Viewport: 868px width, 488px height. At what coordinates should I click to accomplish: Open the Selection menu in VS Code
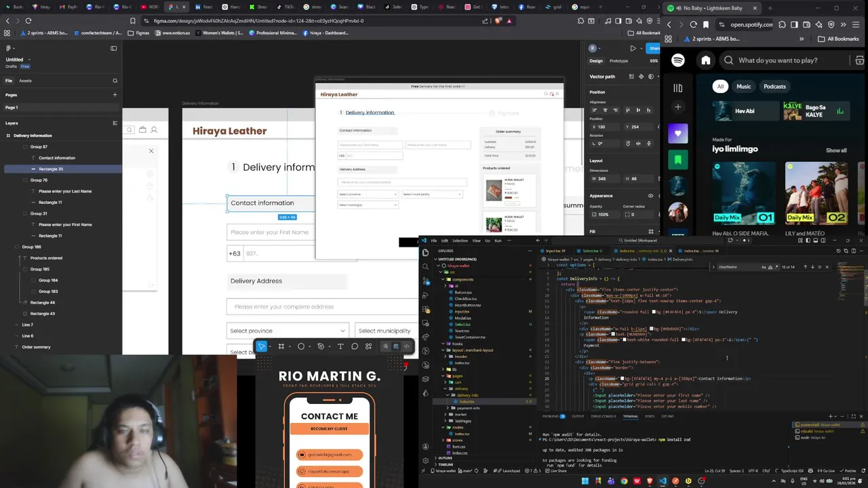click(460, 241)
